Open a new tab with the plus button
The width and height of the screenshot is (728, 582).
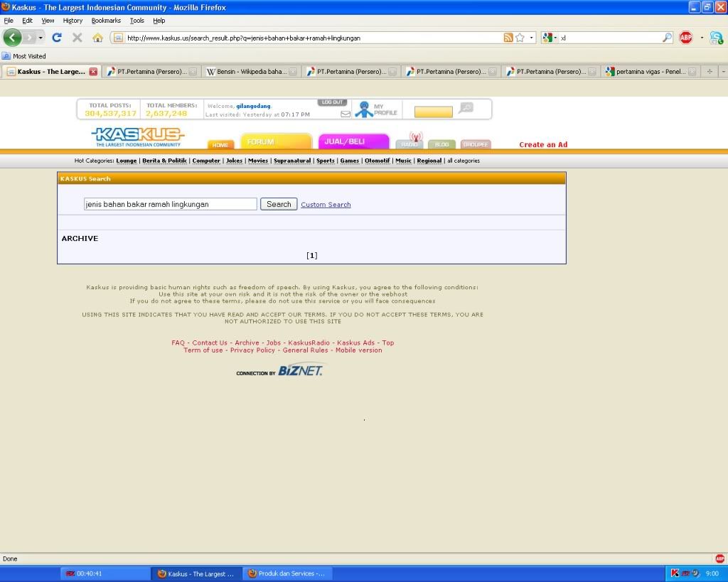(710, 72)
